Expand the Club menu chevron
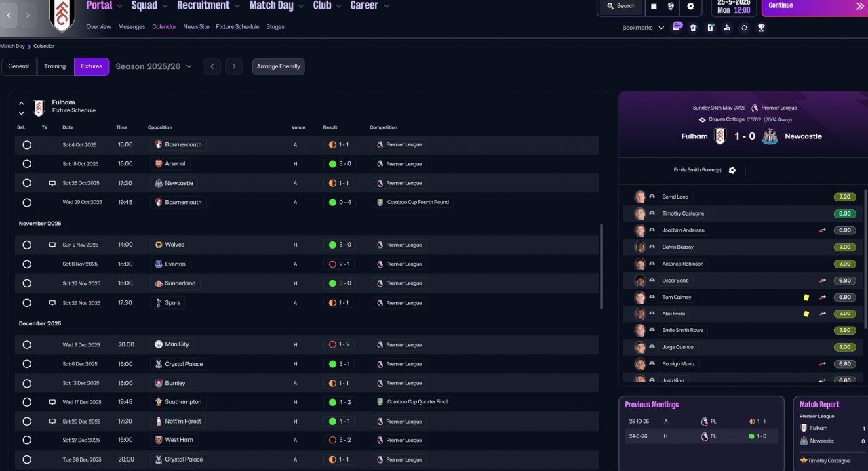 click(x=338, y=6)
